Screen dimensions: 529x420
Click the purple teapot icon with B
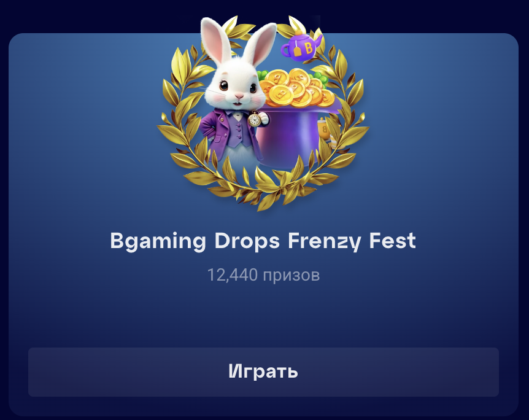(301, 46)
